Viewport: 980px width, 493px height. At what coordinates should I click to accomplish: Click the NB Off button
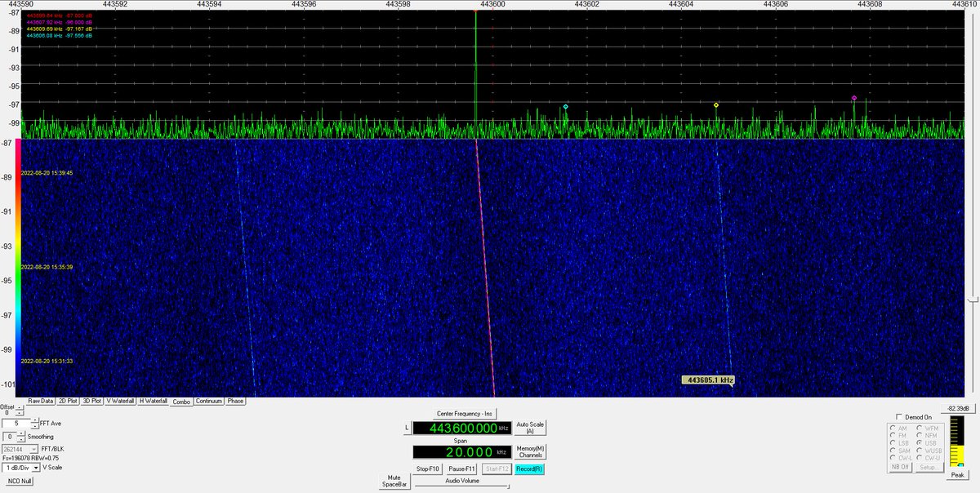click(x=901, y=467)
